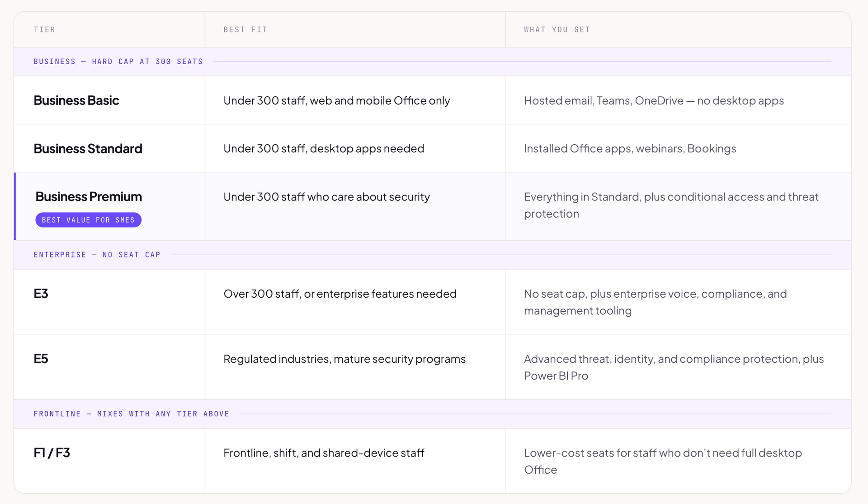Select the Business Standard tier name

pos(88,148)
